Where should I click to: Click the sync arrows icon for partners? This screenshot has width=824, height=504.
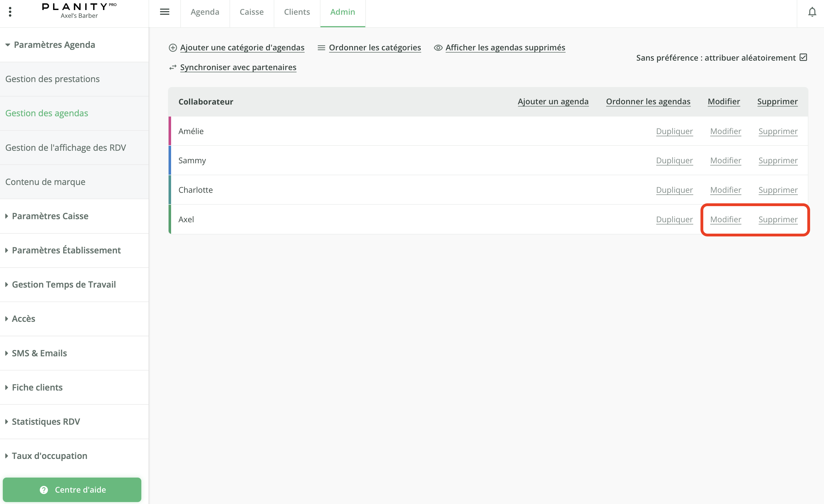[x=172, y=68]
